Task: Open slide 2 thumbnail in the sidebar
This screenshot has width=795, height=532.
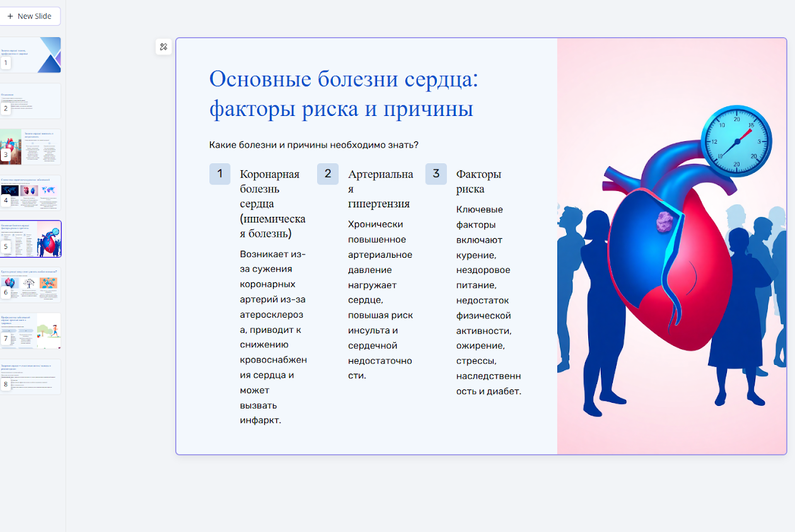Action: tap(30, 101)
